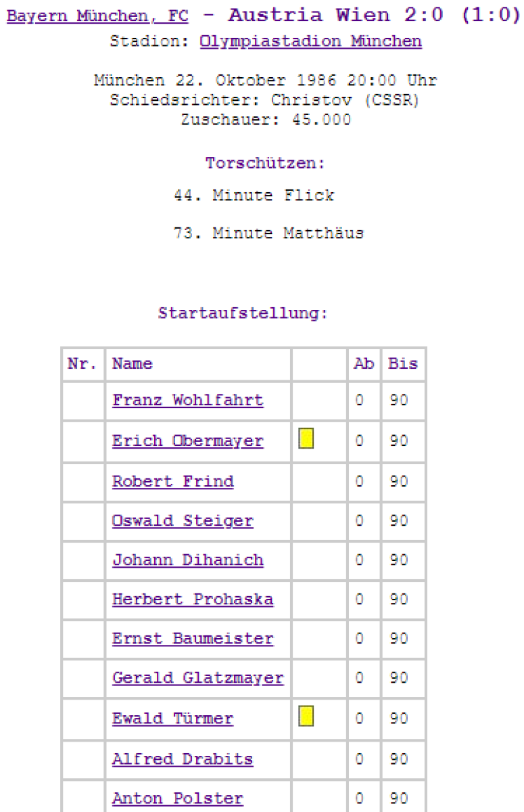Image resolution: width=524 pixels, height=812 pixels.
Task: Open the Ernst Baumeister link
Action: click(x=193, y=639)
